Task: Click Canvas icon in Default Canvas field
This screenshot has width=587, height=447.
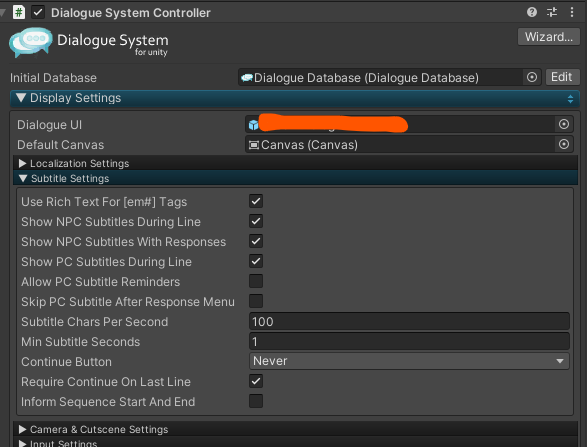Action: pyautogui.click(x=254, y=145)
